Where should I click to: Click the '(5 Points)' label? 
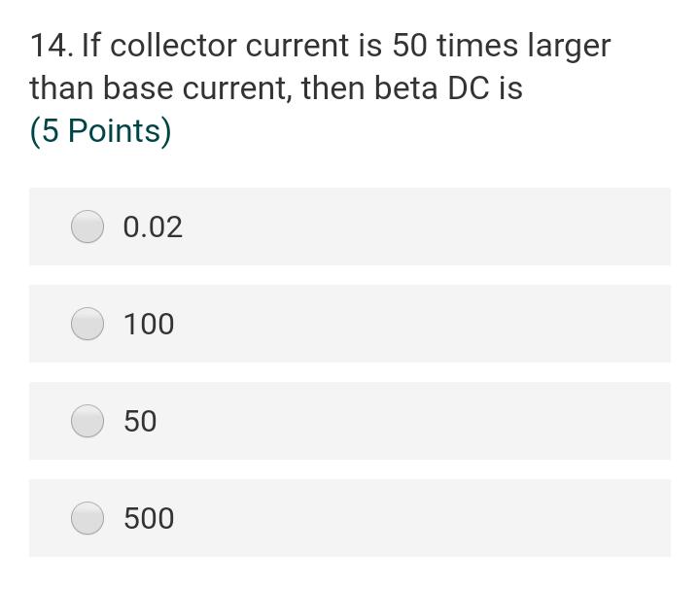[x=100, y=130]
